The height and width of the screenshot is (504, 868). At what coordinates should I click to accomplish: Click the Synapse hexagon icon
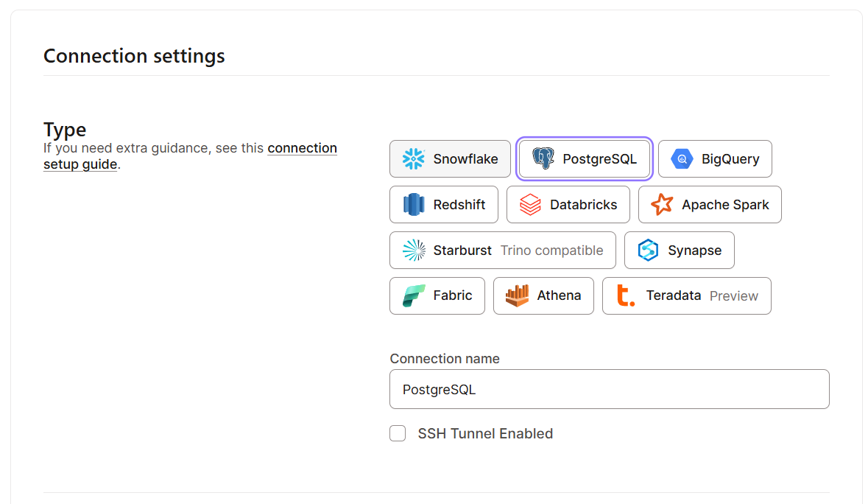[648, 251]
